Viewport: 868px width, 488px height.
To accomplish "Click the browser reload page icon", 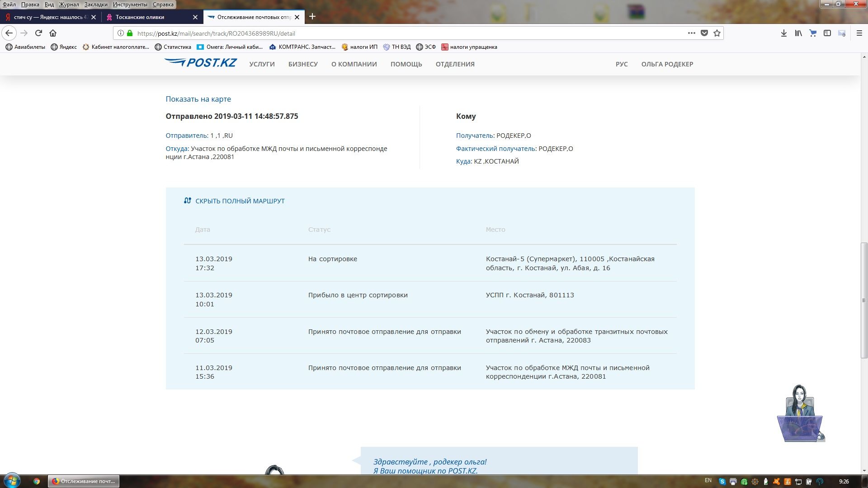I will [x=39, y=33].
